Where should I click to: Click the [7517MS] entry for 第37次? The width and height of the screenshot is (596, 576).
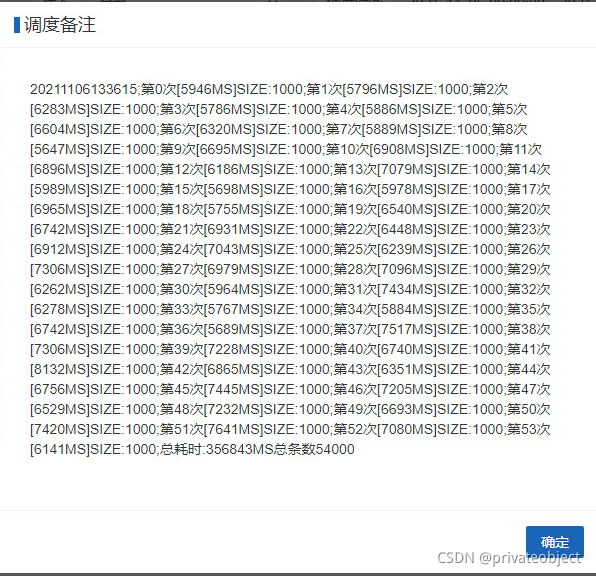coord(407,330)
